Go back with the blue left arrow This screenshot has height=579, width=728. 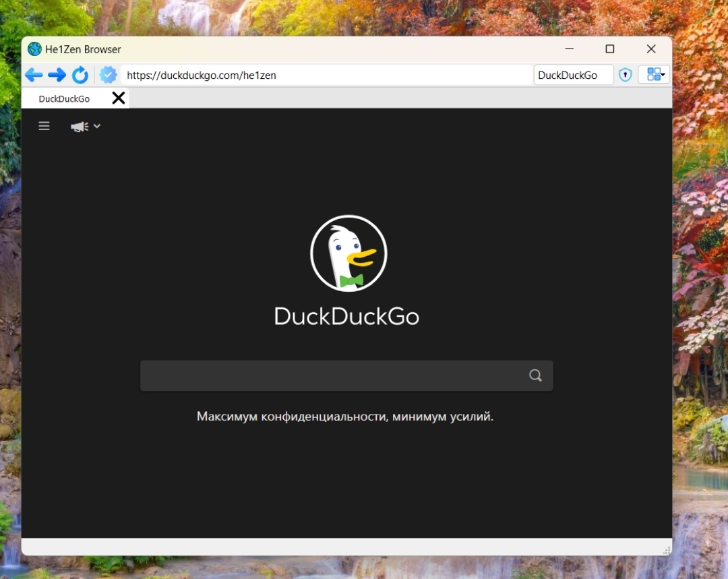[34, 75]
